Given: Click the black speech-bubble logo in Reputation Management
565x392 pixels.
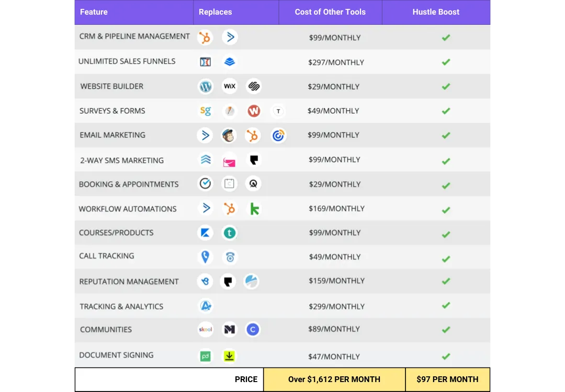Looking at the screenshot, I should point(228,281).
